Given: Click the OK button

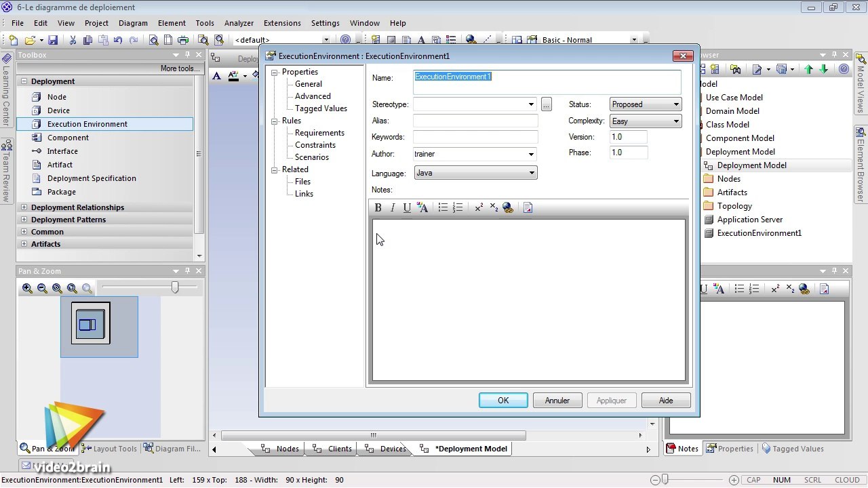Looking at the screenshot, I should (x=503, y=401).
